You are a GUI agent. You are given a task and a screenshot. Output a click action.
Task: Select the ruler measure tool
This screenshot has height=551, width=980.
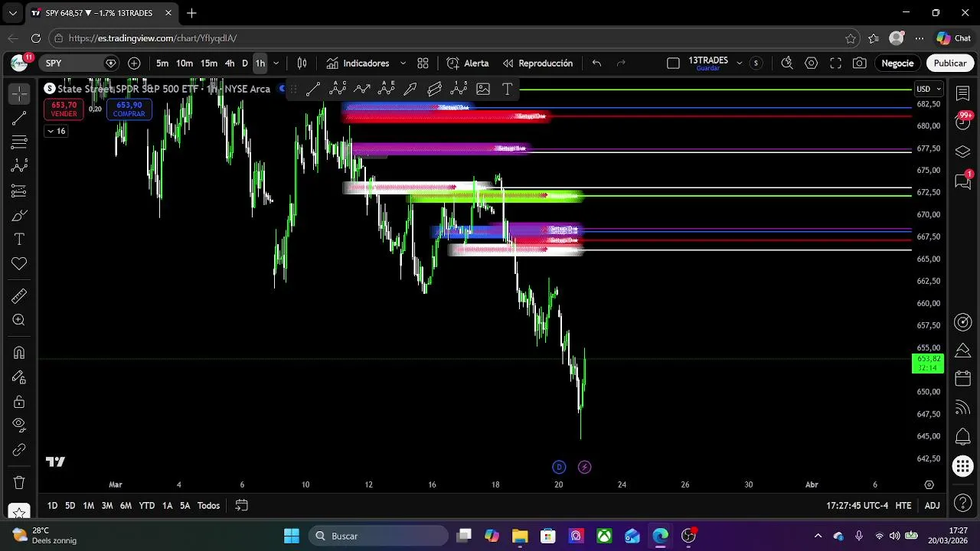pos(19,296)
